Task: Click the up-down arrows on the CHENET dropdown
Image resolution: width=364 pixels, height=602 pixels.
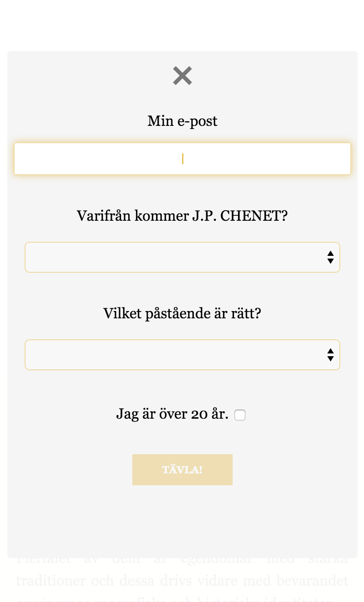Action: [x=331, y=257]
